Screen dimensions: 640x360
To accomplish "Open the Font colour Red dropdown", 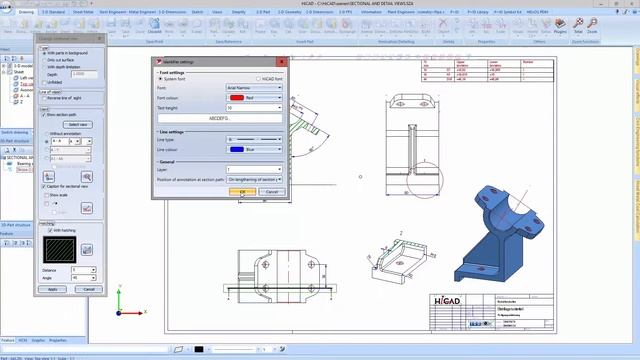I will click(254, 98).
